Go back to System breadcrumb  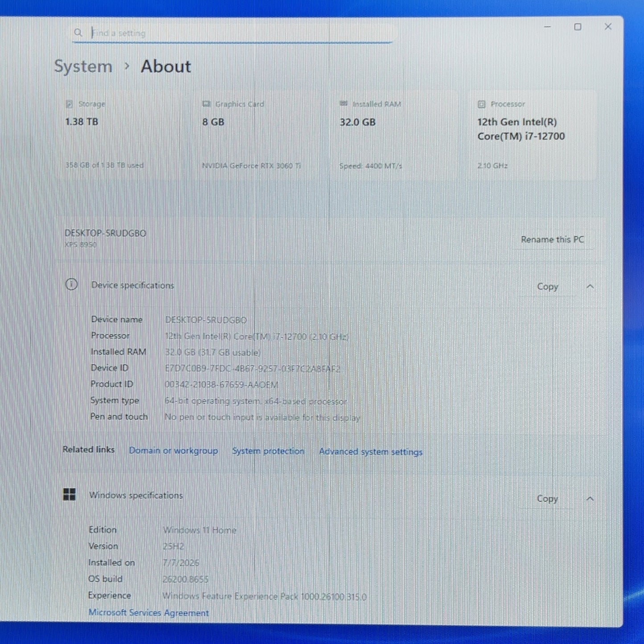pyautogui.click(x=83, y=66)
